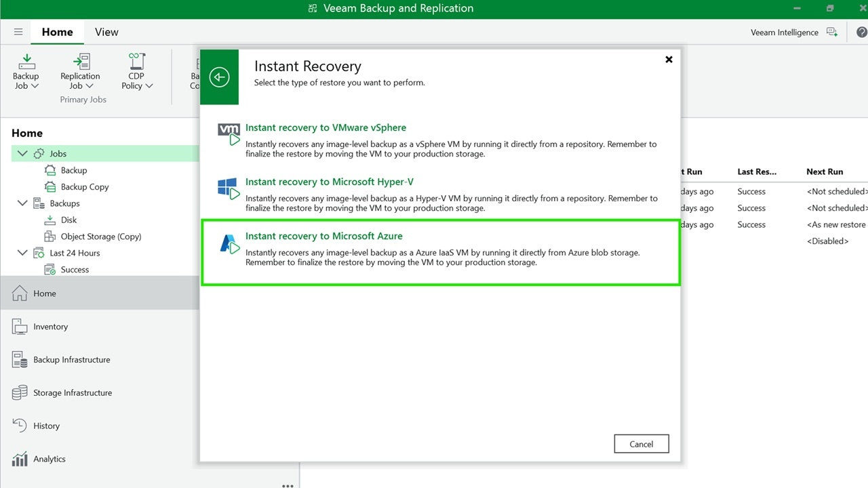Click the Replication Job toolbar icon
Screen dimensions: 868x488
80,62
